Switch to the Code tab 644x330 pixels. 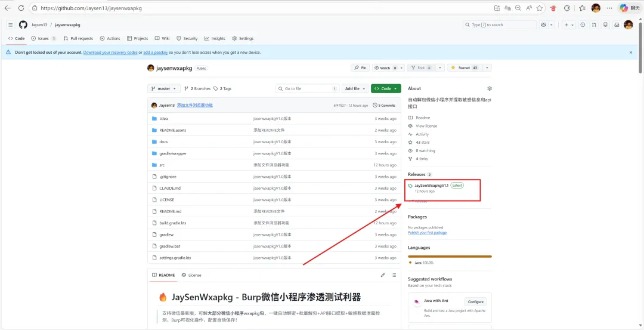pos(17,38)
